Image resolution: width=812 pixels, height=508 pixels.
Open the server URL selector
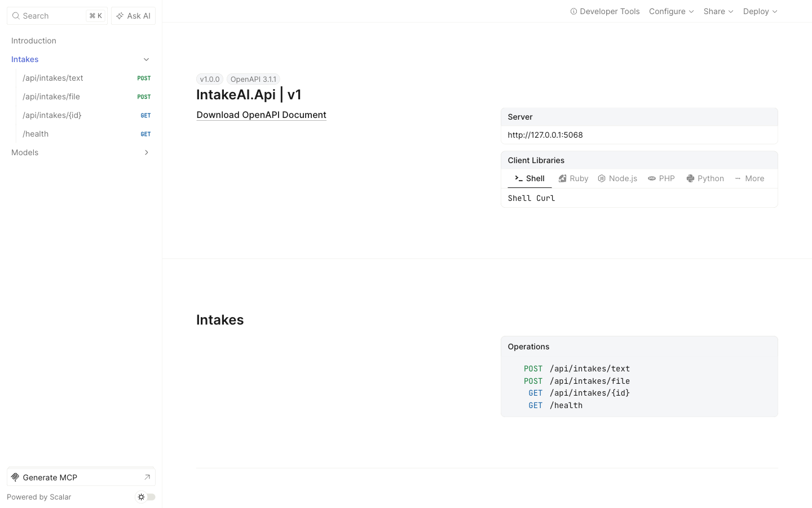point(639,135)
